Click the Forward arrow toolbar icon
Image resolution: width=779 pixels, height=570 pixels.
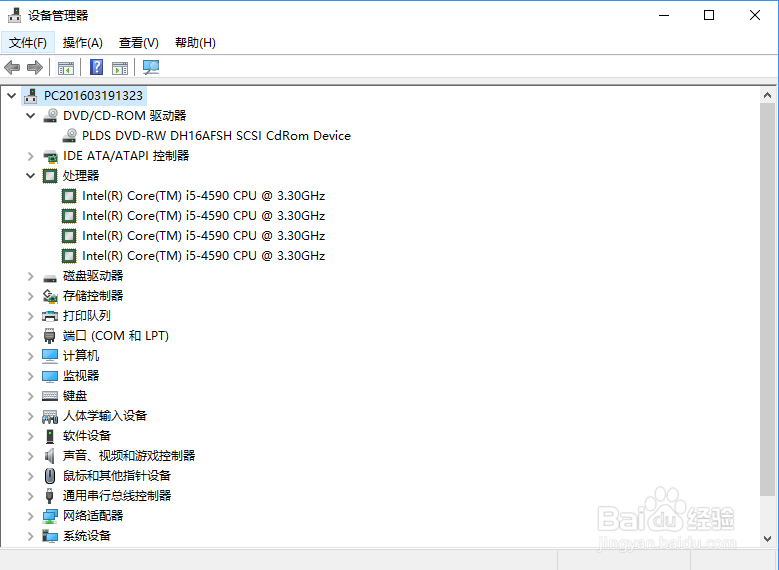(35, 68)
